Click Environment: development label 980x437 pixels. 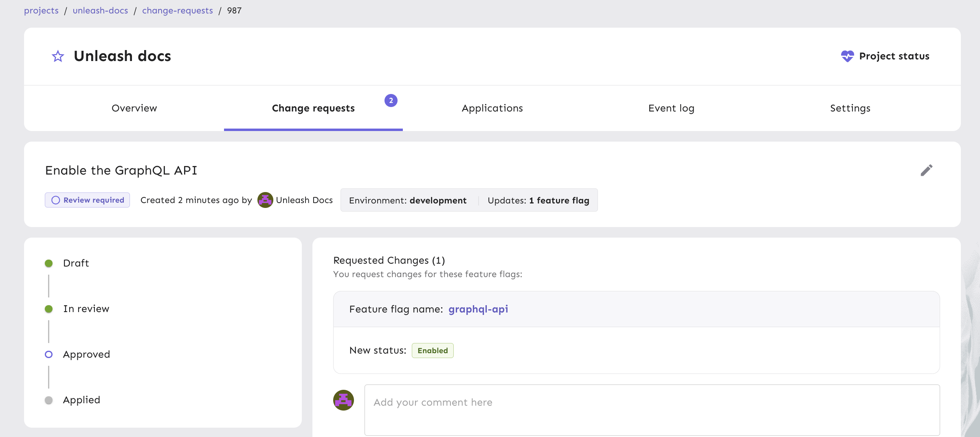point(408,201)
